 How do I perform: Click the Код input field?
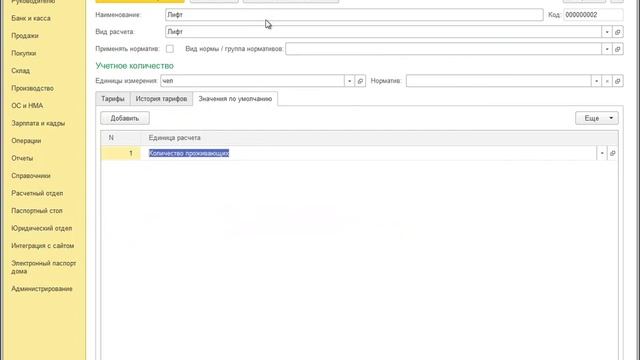(x=593, y=15)
